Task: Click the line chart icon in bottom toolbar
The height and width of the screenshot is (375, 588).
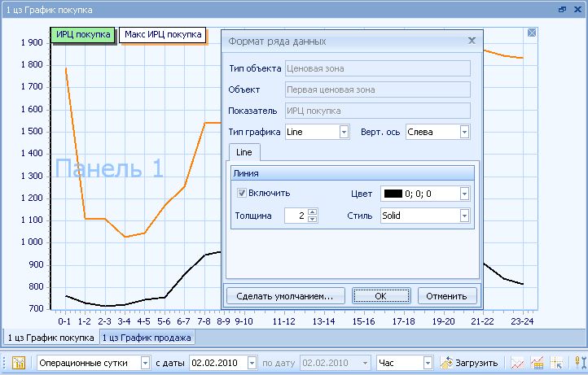Action: pos(517,362)
